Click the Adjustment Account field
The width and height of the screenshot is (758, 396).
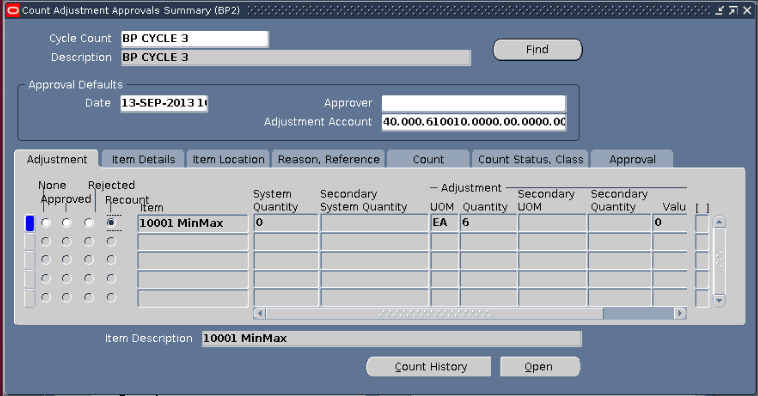coord(473,122)
